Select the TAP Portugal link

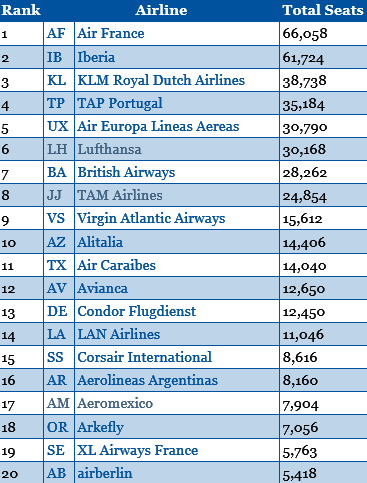120,103
